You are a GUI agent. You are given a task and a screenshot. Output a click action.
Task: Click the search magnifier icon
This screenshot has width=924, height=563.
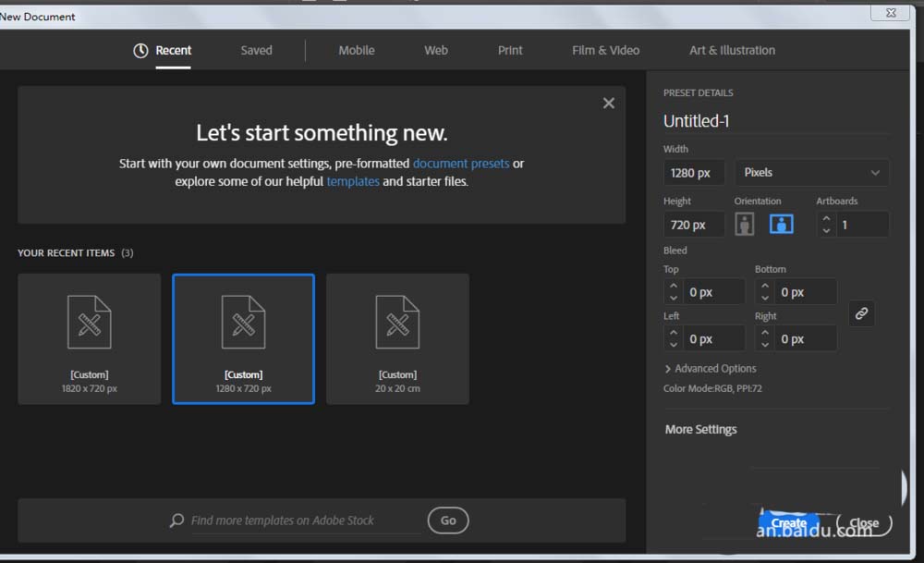[176, 520]
